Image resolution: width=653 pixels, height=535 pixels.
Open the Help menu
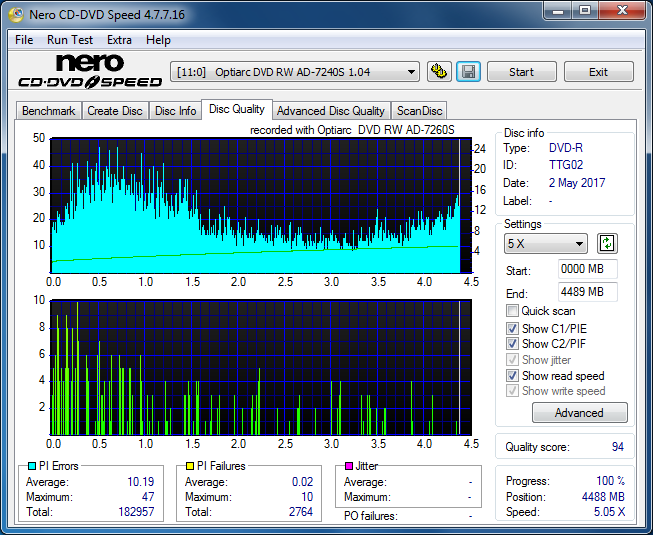(158, 40)
